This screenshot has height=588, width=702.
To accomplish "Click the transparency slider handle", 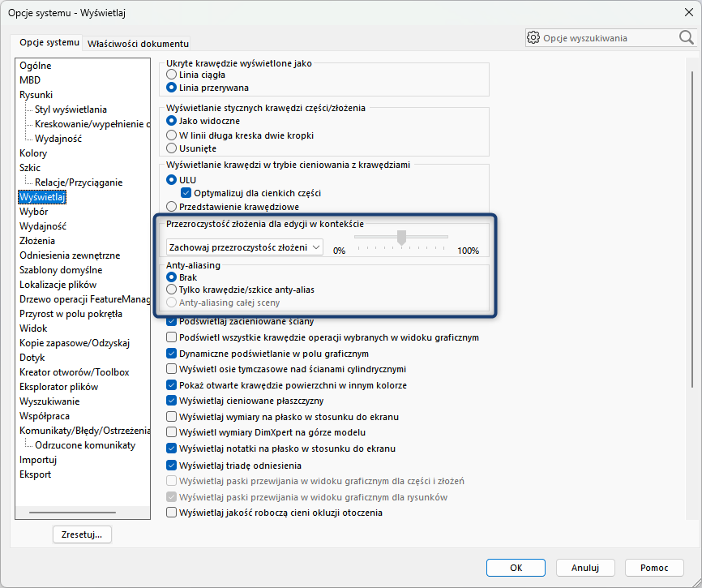I will 401,237.
